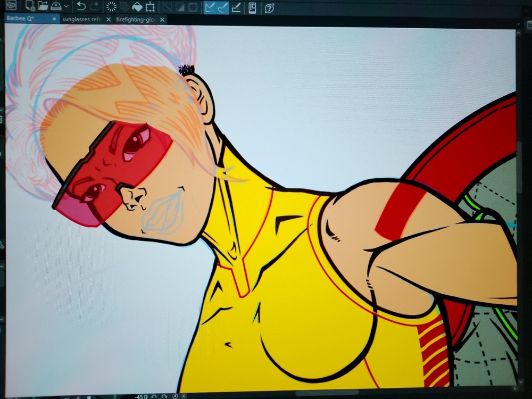The height and width of the screenshot is (399, 532).
Task: Clear the layer with Delete icon
Action: click(x=111, y=7)
